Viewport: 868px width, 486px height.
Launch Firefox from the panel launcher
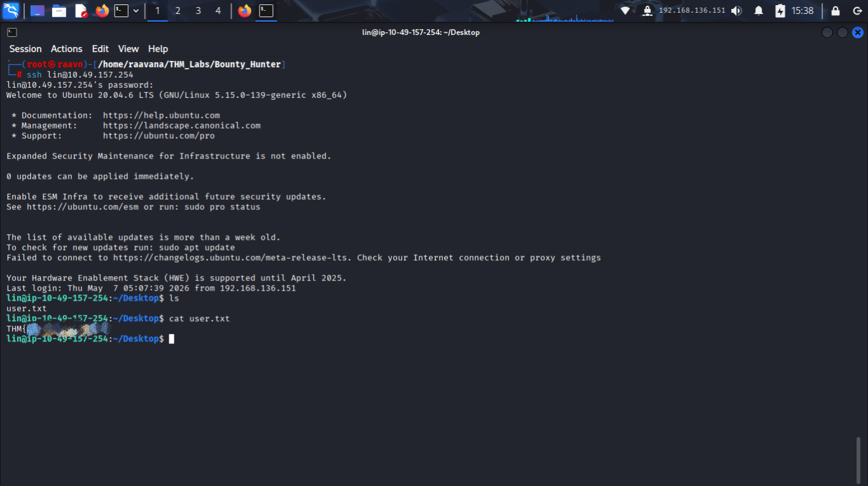pyautogui.click(x=102, y=11)
